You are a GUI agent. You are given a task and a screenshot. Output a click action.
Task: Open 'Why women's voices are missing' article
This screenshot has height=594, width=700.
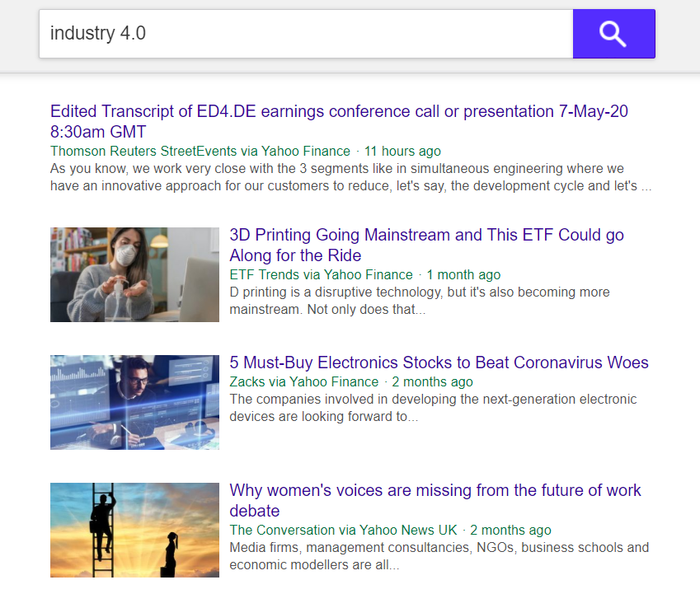(x=435, y=500)
